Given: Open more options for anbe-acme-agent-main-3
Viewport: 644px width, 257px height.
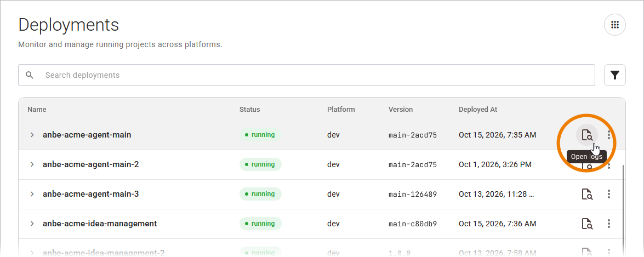Looking at the screenshot, I should click(x=609, y=194).
